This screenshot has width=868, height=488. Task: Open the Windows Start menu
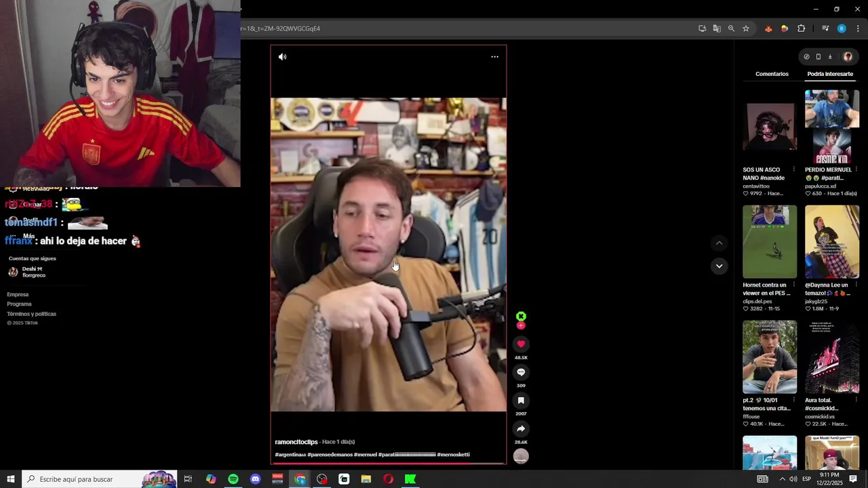point(11,479)
